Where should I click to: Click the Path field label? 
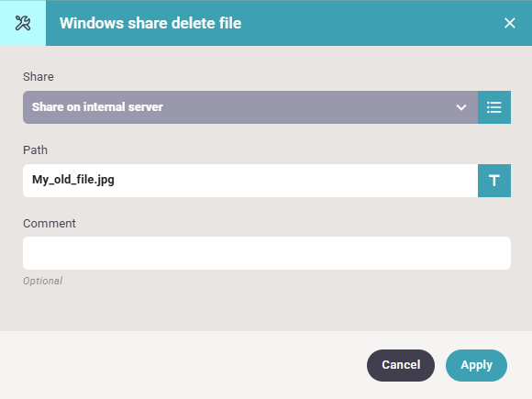coord(35,150)
